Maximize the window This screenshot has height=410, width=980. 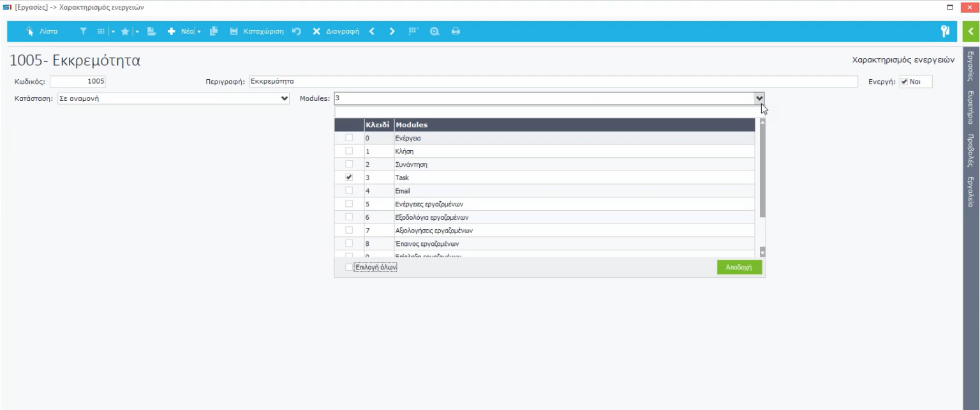[950, 7]
